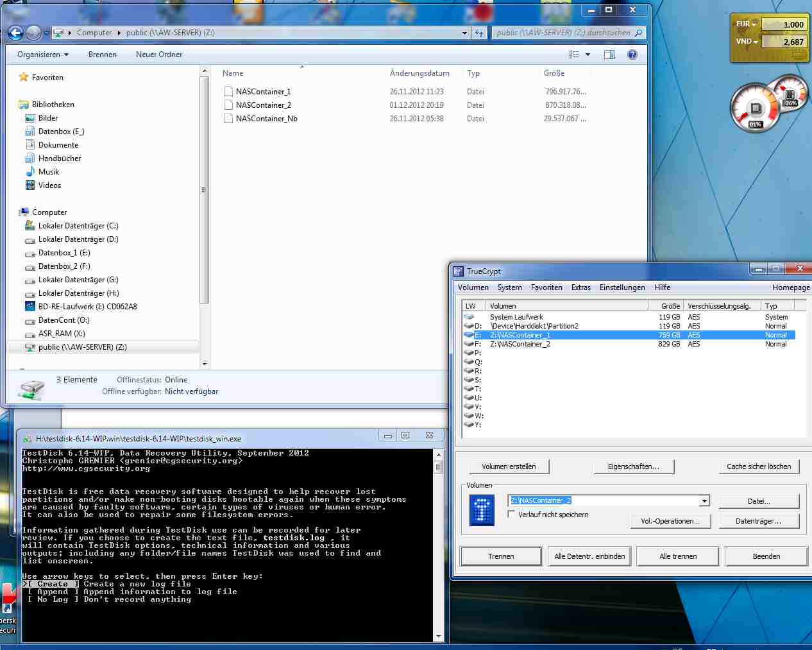Click the network drive icon for public Z:

tap(30, 347)
